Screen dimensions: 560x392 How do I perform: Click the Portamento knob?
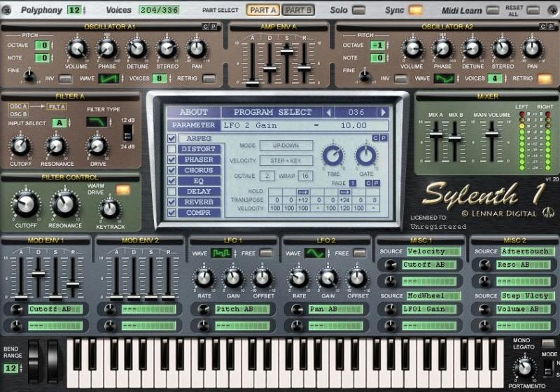521,367
